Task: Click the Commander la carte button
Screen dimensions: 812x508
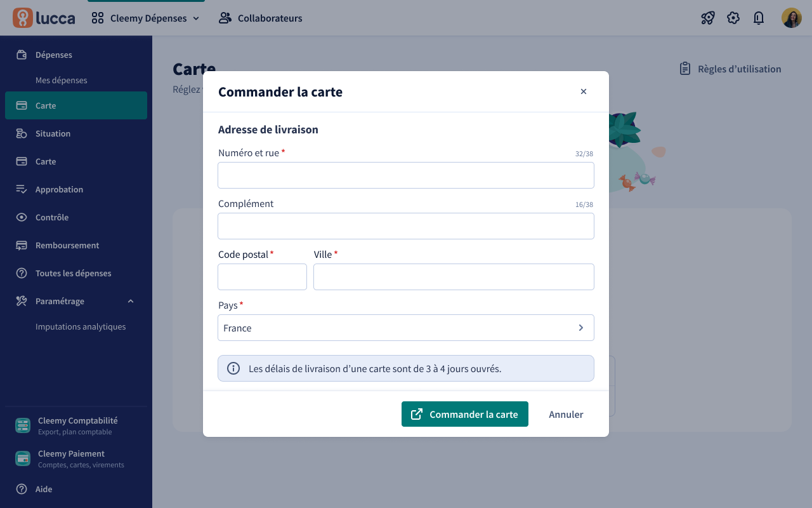Action: click(465, 414)
